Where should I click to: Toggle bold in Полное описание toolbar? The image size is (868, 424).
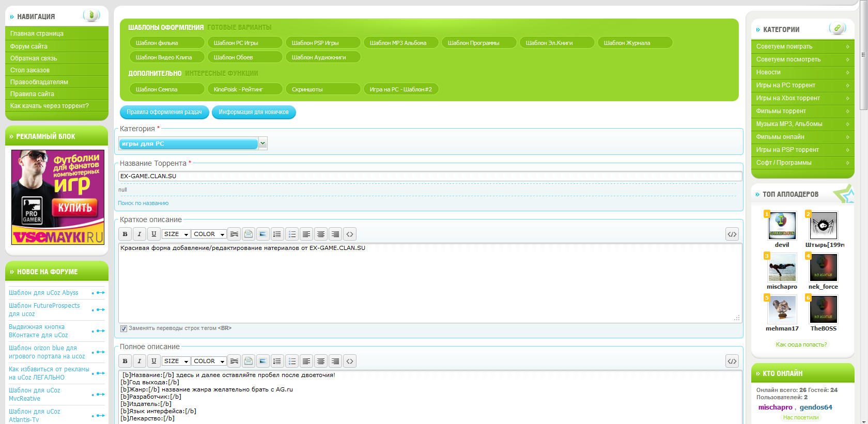(125, 361)
